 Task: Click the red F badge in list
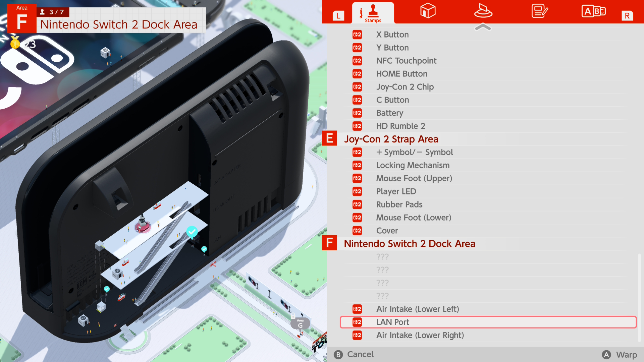tap(329, 243)
